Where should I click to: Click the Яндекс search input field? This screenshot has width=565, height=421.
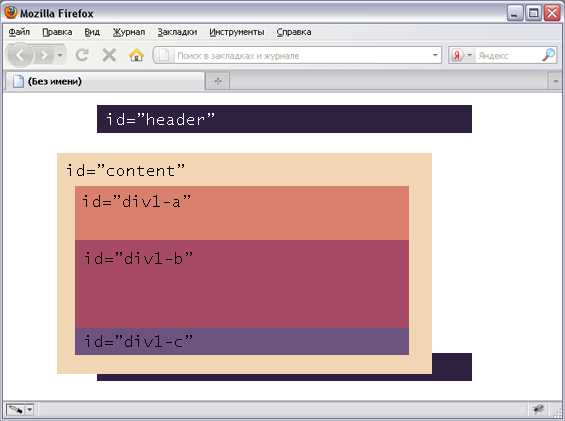[508, 56]
